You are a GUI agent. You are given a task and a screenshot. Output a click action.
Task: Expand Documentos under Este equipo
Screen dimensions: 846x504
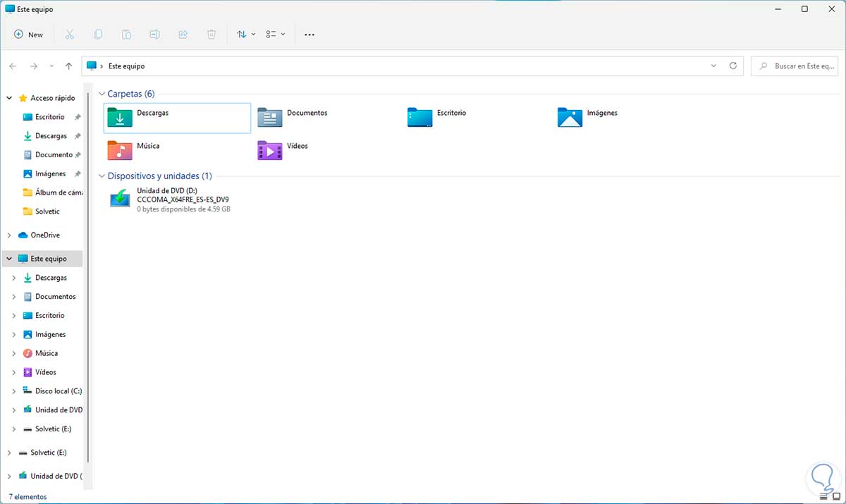pyautogui.click(x=15, y=297)
